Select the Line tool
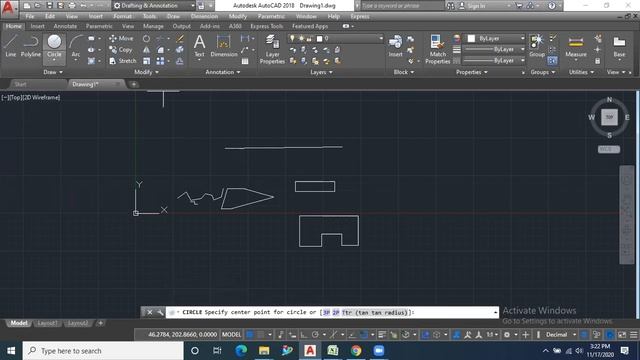This screenshot has height=360, width=640. click(x=11, y=46)
